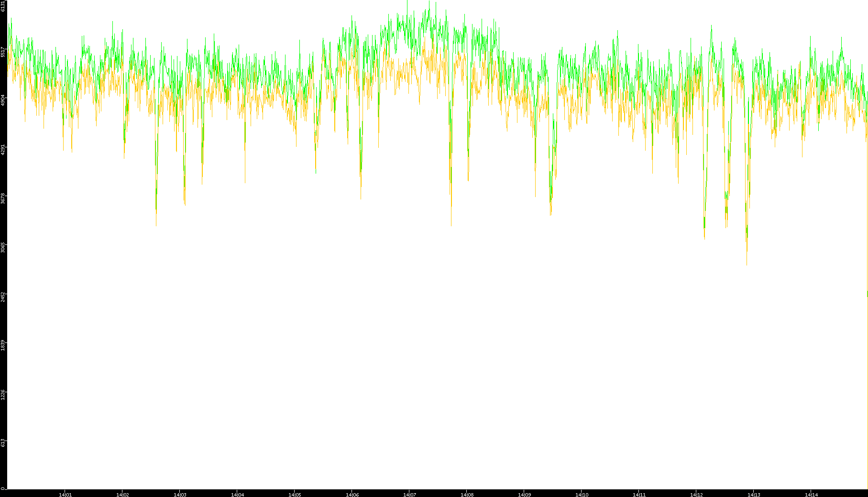Select the 2452 value axis label
868x497 pixels.
coord(3,296)
